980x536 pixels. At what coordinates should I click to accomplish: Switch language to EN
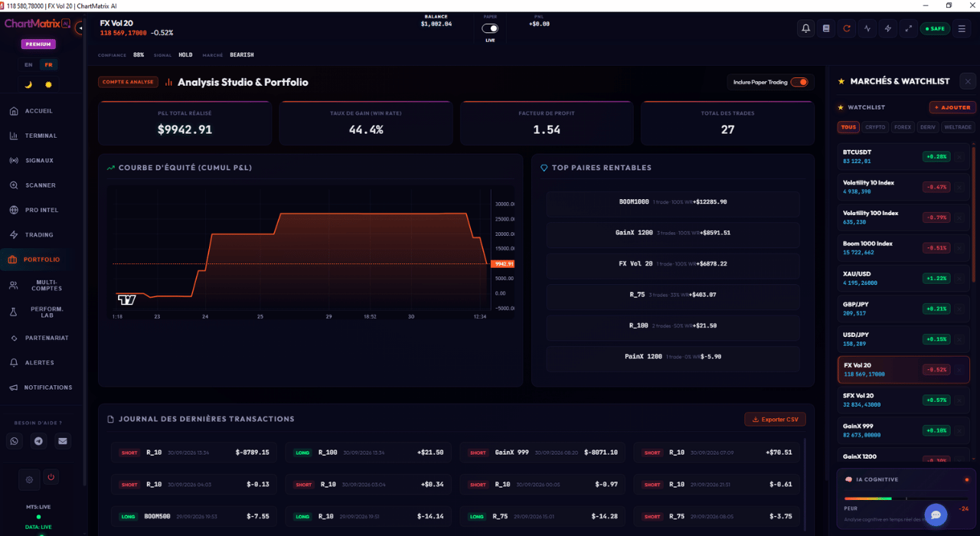(x=28, y=65)
